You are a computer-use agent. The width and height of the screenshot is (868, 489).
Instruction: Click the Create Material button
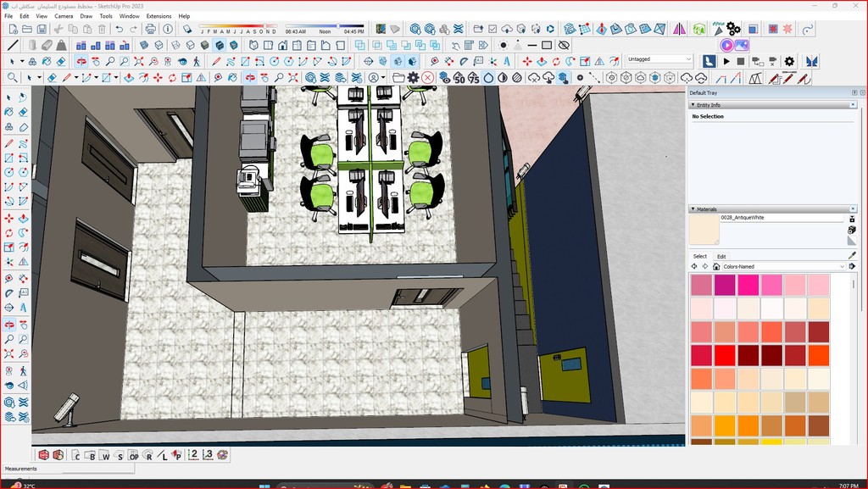tap(852, 230)
